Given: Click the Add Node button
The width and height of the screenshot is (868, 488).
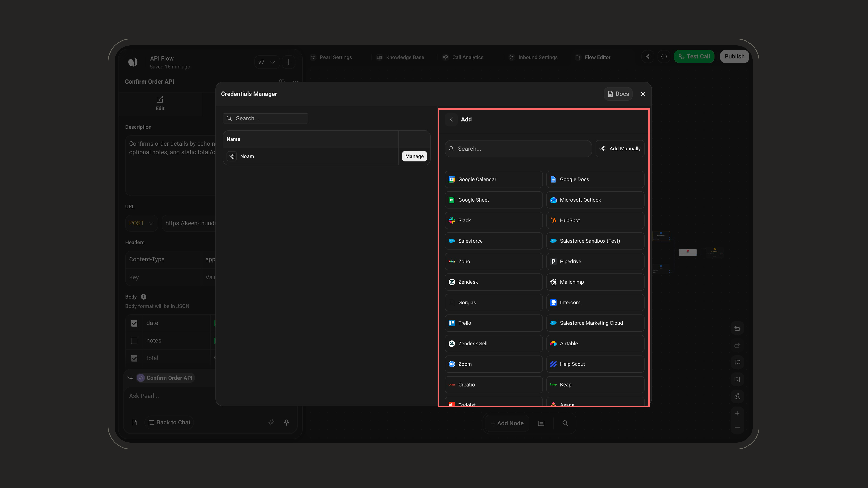Looking at the screenshot, I should click(x=507, y=423).
